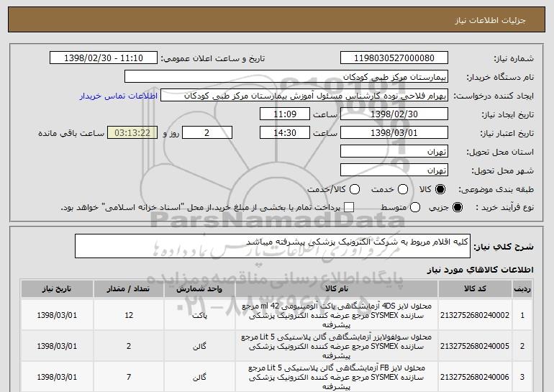The width and height of the screenshot is (554, 392).
Task: Click the FB lyse solution product name
Action: pos(337,377)
